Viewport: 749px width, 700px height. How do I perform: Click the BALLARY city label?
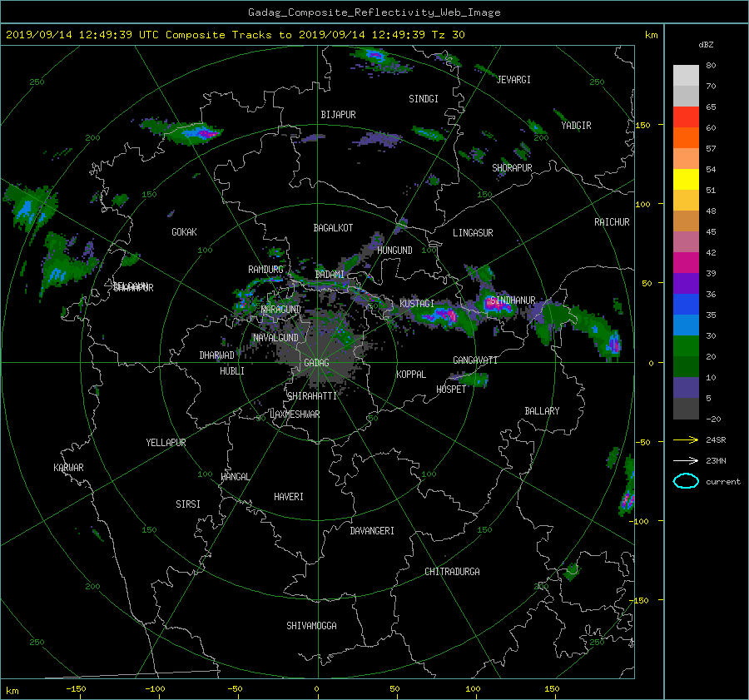coord(542,411)
